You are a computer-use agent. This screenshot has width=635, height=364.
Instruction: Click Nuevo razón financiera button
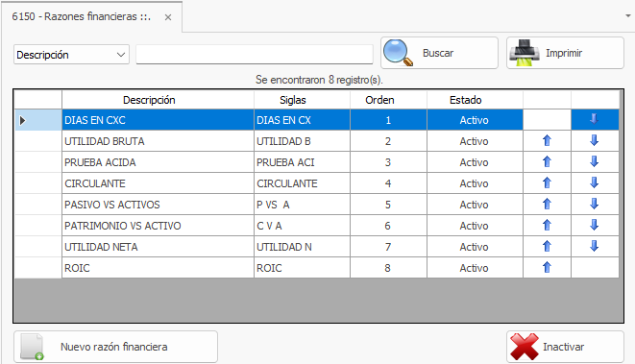pyautogui.click(x=116, y=347)
